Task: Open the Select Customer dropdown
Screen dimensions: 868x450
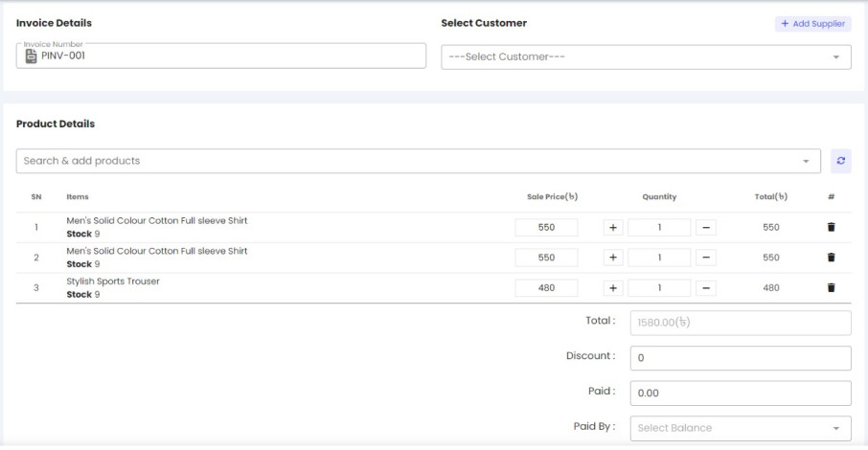Action: (646, 57)
